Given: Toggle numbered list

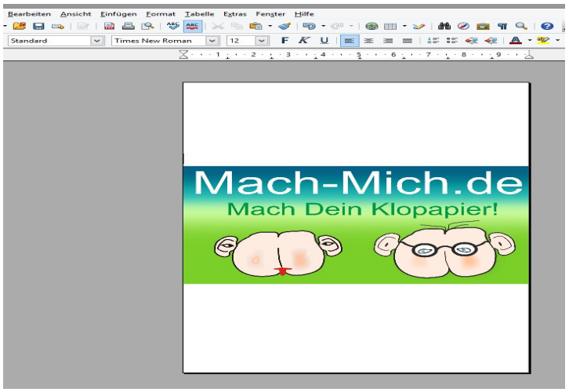Looking at the screenshot, I should click(433, 41).
